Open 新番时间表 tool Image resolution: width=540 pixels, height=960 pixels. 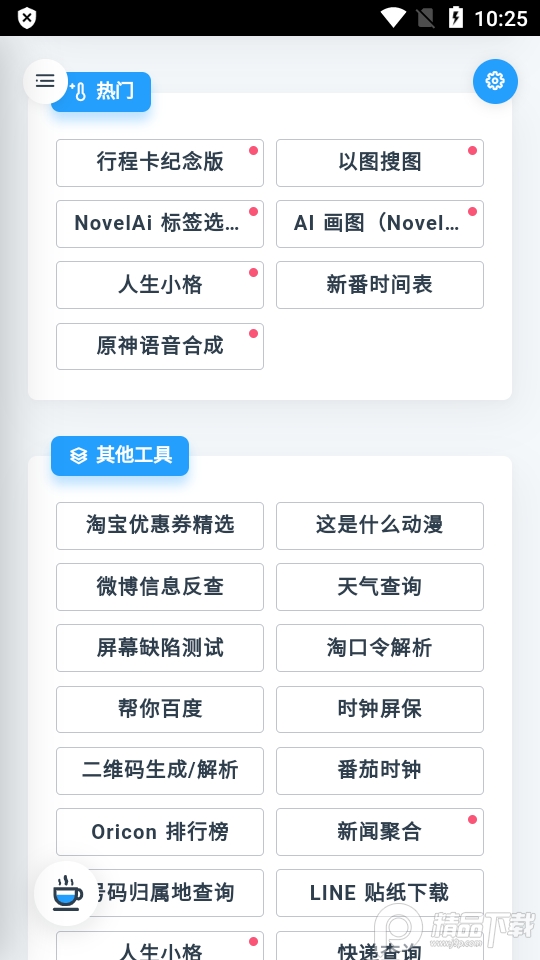click(x=380, y=285)
